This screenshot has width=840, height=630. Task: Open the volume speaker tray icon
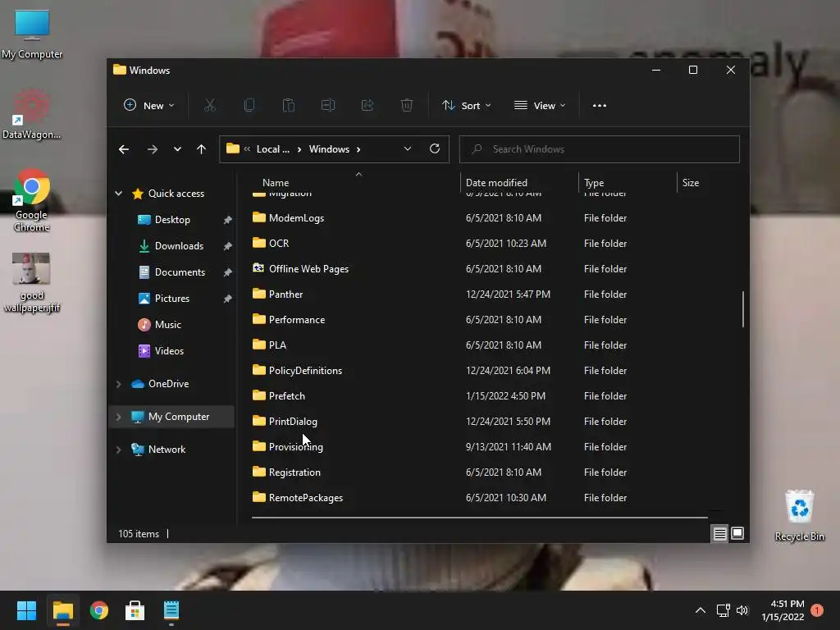[x=742, y=610]
